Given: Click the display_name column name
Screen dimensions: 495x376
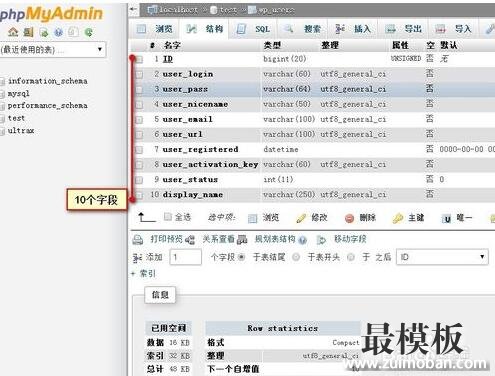Looking at the screenshot, I should pos(193,194).
